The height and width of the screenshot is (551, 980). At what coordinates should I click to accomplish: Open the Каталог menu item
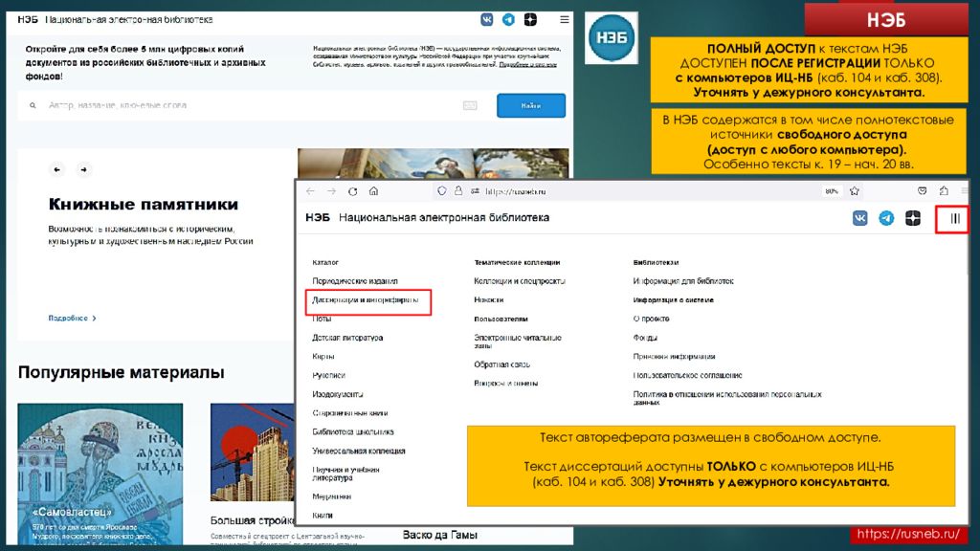click(325, 262)
